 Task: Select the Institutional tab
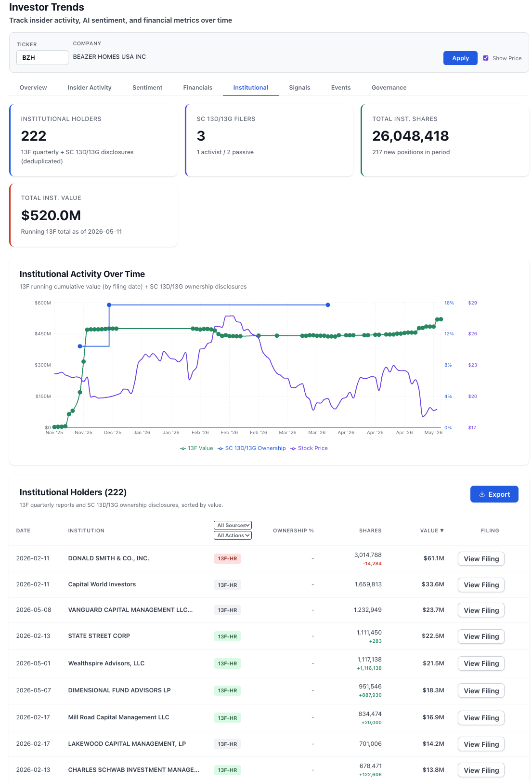251,88
